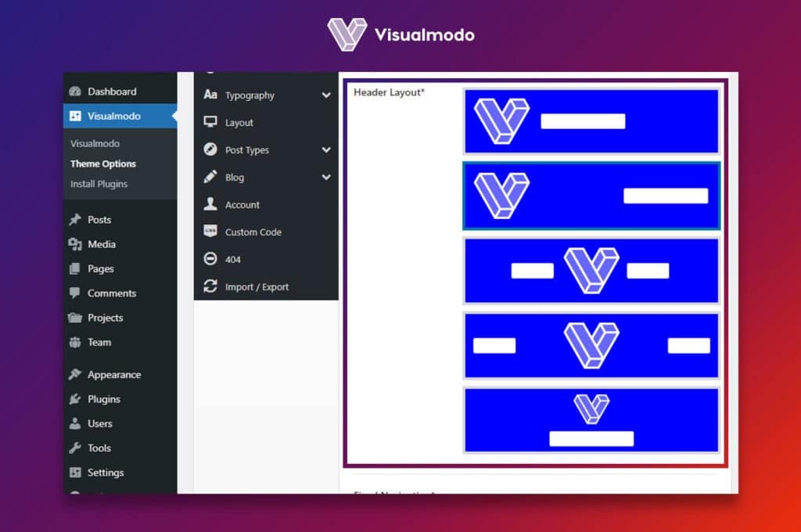The height and width of the screenshot is (532, 801).
Task: Open the 404 page settings
Action: point(210,259)
